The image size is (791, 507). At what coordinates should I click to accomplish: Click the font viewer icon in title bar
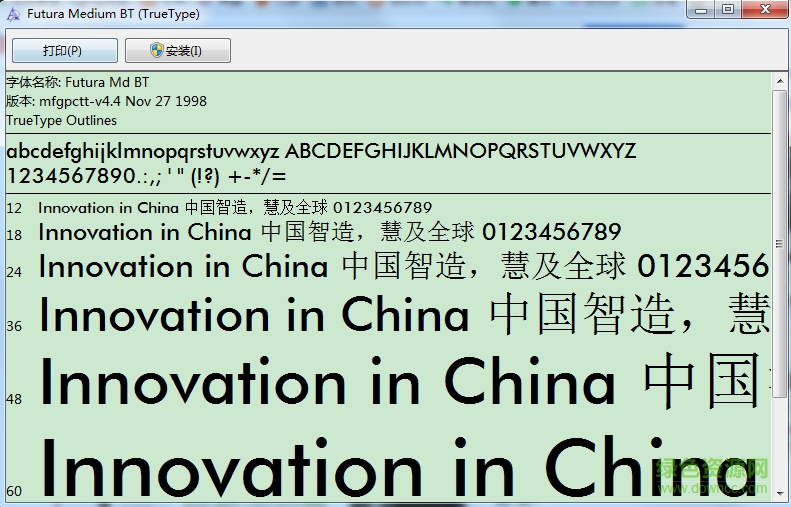13,14
